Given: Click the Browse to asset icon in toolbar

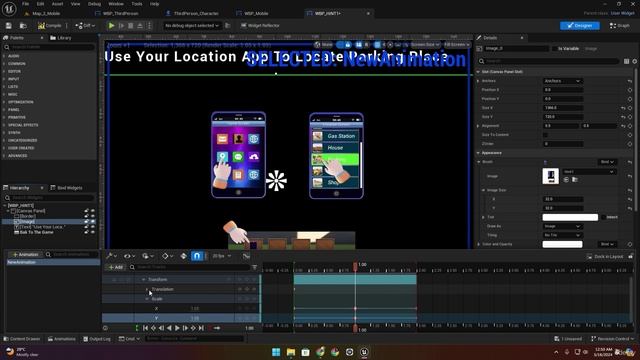Looking at the screenshot, I should 23,26.
